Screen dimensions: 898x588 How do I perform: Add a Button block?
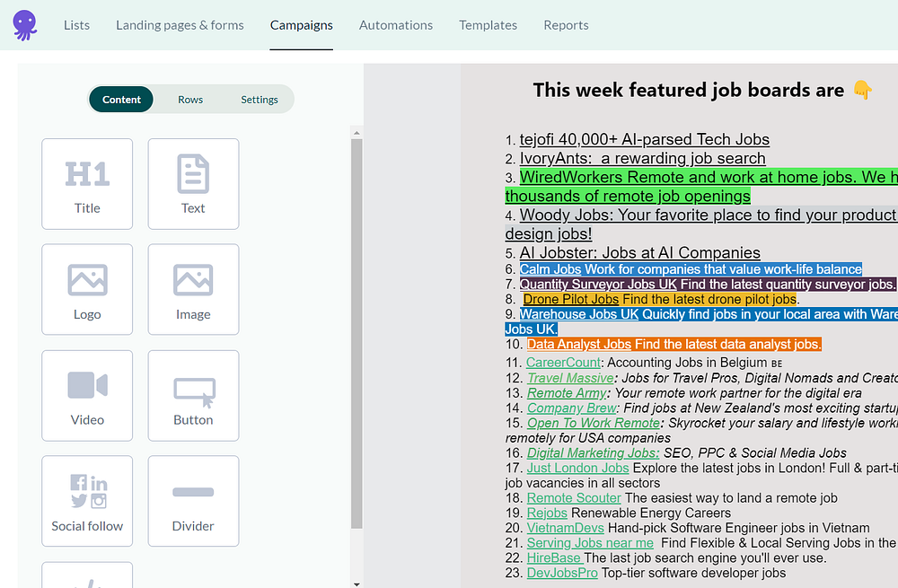coord(193,396)
